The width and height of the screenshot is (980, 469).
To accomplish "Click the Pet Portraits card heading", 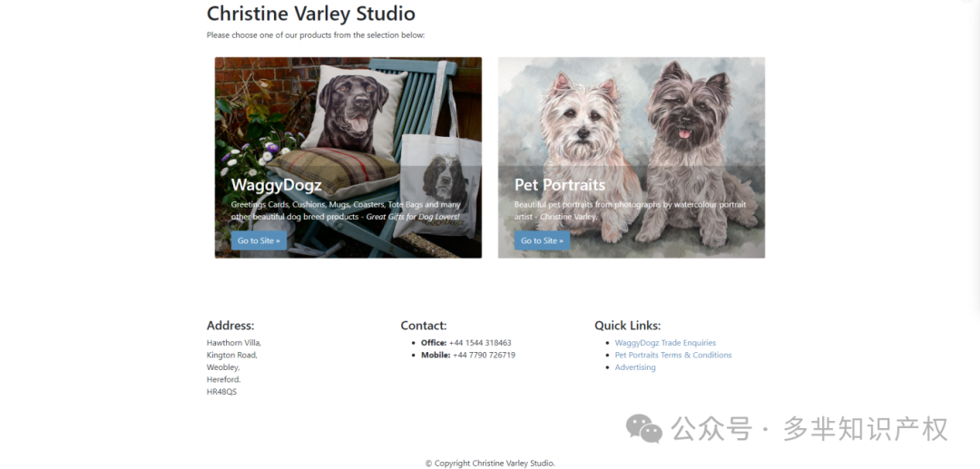I will 559,185.
